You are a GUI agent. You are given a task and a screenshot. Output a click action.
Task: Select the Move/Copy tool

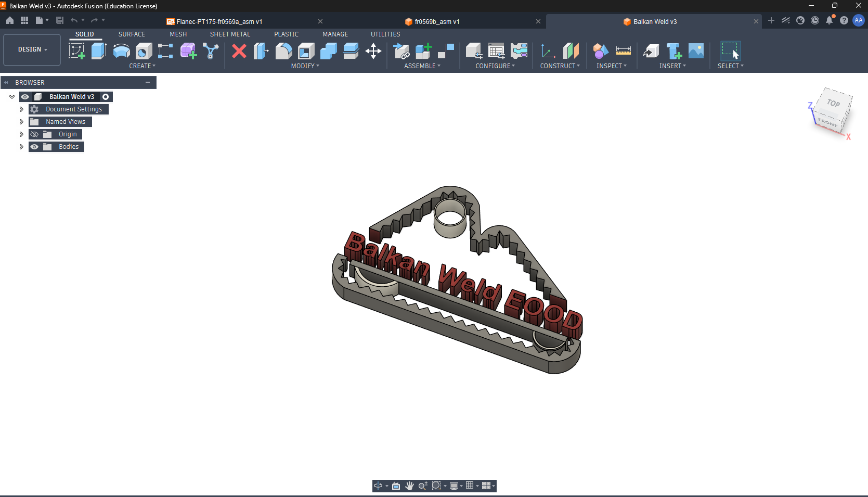click(x=373, y=51)
